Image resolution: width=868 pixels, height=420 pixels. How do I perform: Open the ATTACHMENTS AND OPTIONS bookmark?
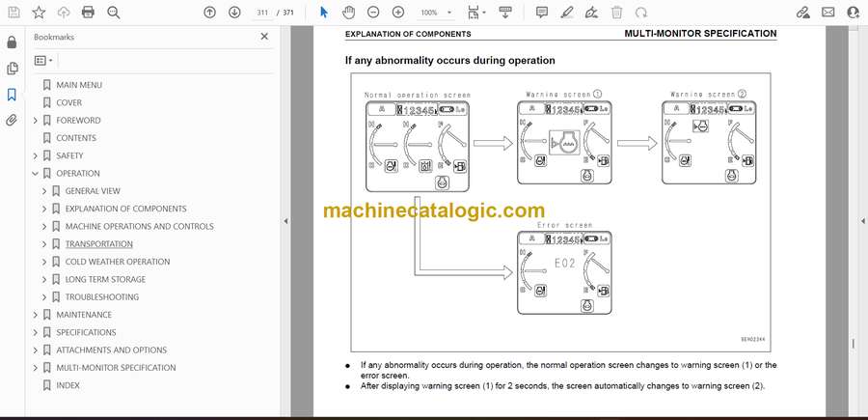111,350
